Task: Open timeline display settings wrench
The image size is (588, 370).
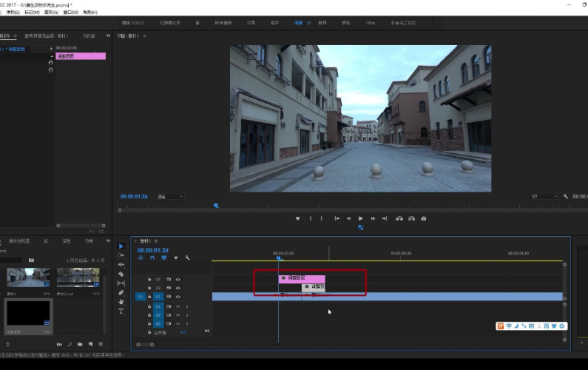Action: [188, 258]
